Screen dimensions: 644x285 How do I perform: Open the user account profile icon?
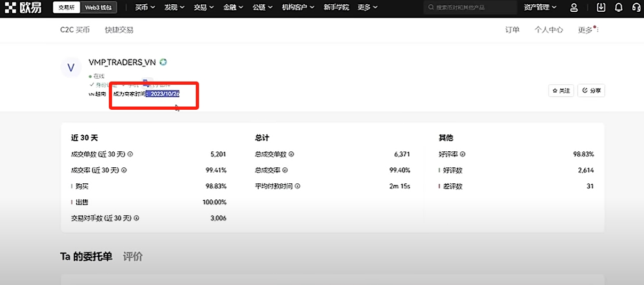pyautogui.click(x=574, y=7)
